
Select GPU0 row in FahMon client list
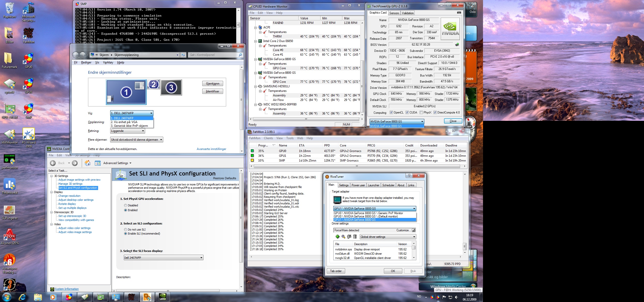(358, 151)
